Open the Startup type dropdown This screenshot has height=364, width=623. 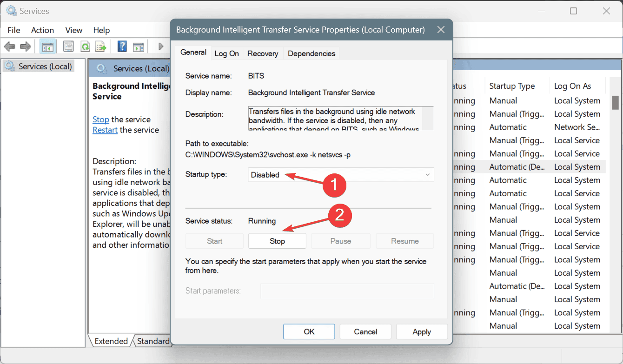coord(341,175)
